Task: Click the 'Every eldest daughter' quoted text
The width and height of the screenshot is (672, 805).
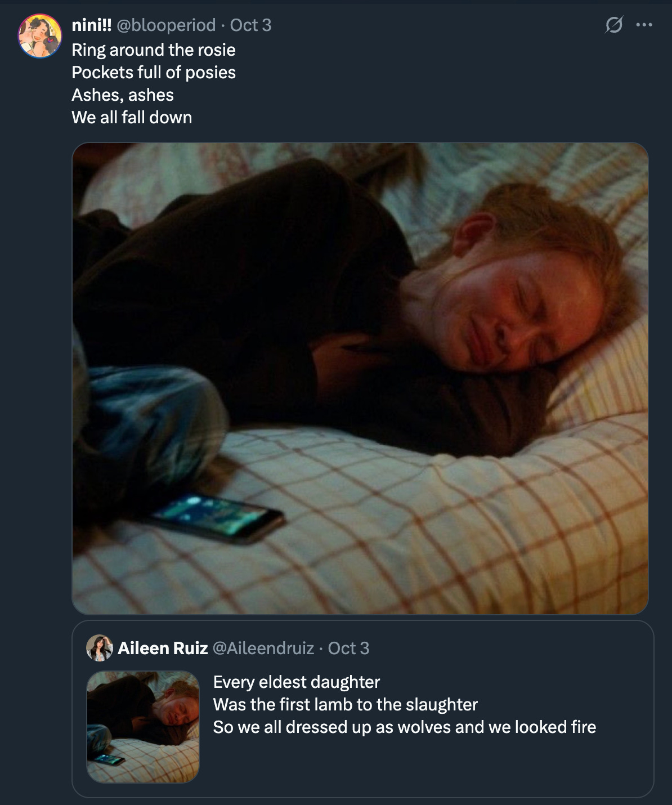Action: [x=297, y=682]
